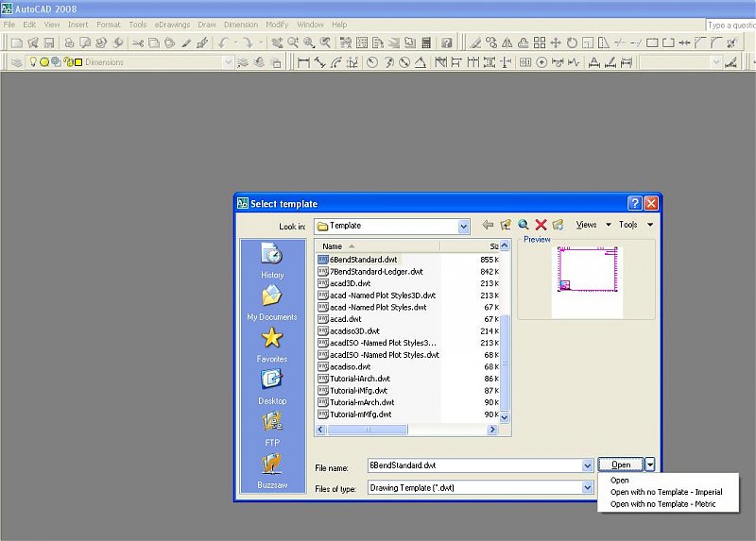This screenshot has height=541, width=756.
Task: Click the Pan realtime icon
Action: click(277, 42)
